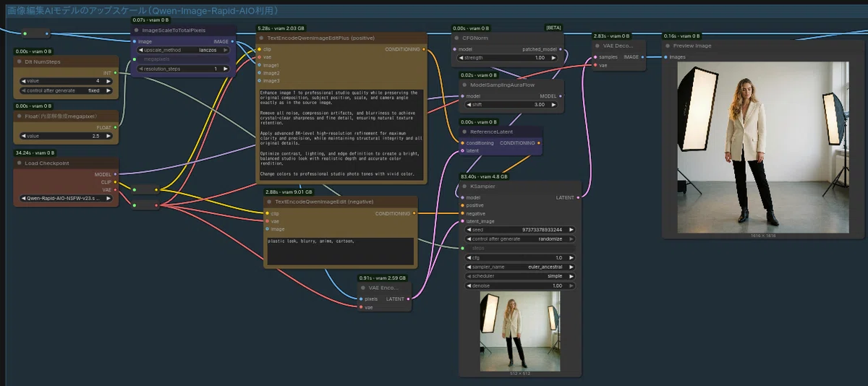Viewport: 868px width, 386px height.
Task: Click the 83.40s vram 4.8 GB badge
Action: point(485,176)
